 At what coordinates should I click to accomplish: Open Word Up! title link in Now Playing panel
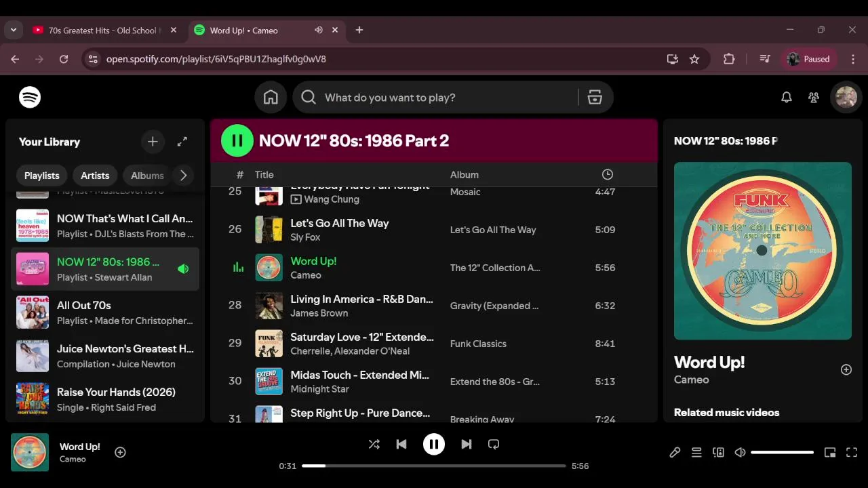(x=709, y=362)
